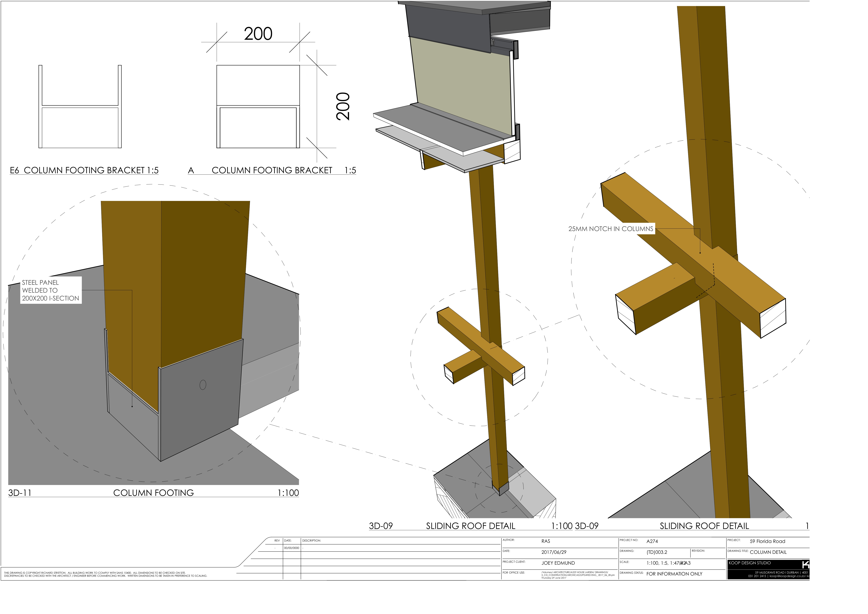Select the '25MM NOTCH IN COLUMNS' label
The height and width of the screenshot is (614, 868).
click(x=611, y=229)
